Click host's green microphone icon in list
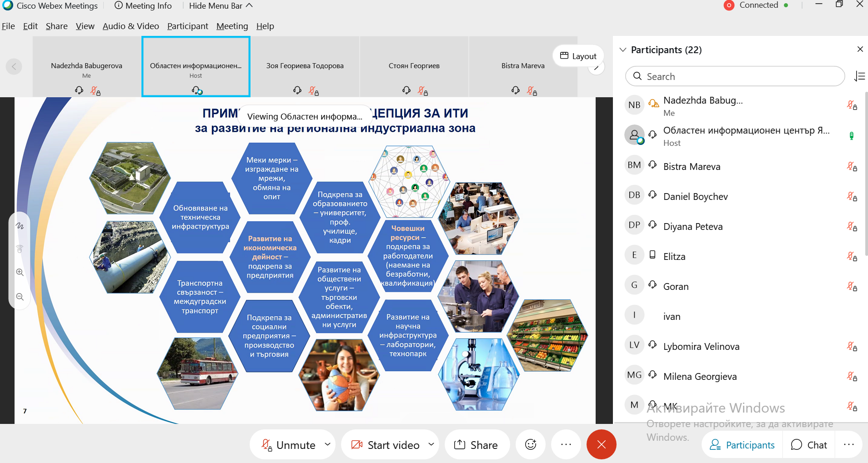The image size is (868, 463). tap(852, 135)
